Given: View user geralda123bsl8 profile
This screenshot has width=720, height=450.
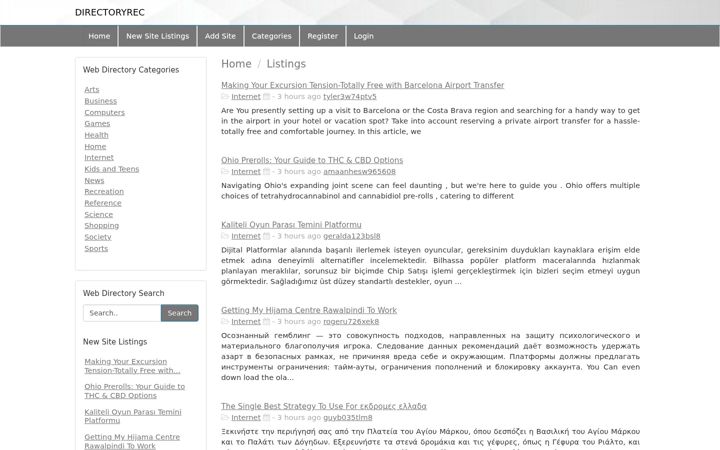Looking at the screenshot, I should pos(352,236).
